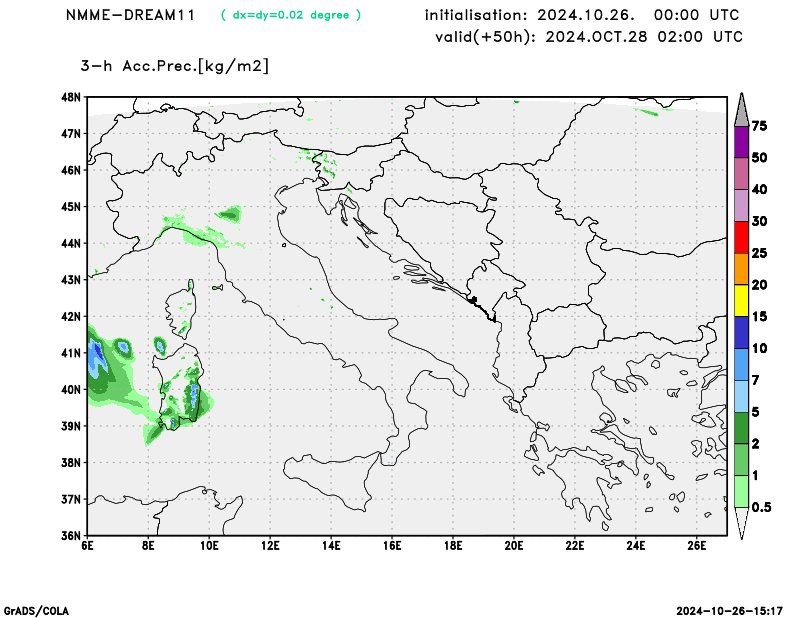800x618 pixels.
Task: Click the GrADS/COLA footer credit
Action: pos(36,611)
